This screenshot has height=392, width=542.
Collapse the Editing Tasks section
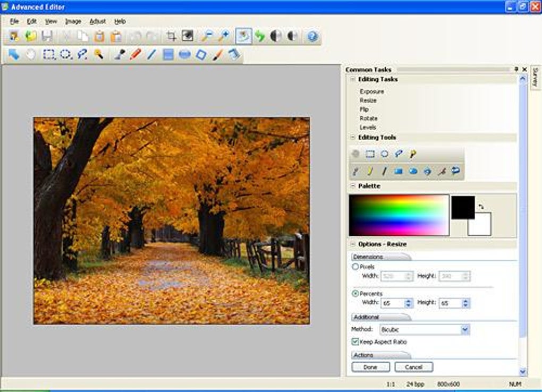(353, 79)
